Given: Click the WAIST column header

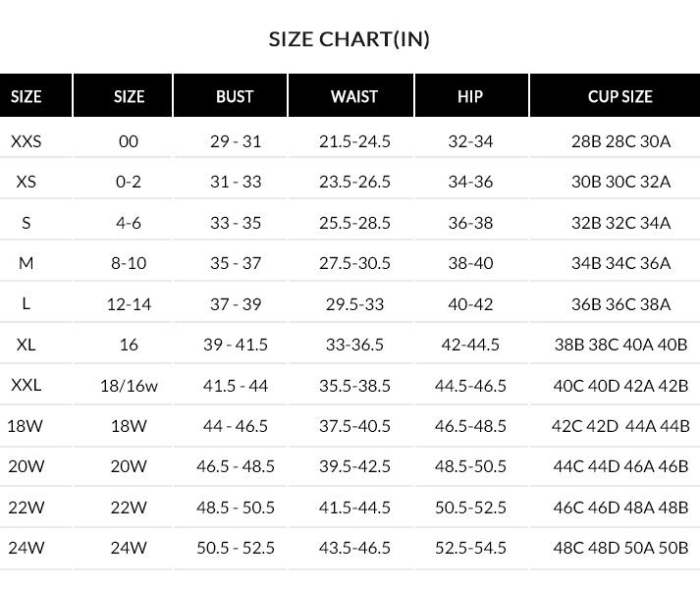Looking at the screenshot, I should click(x=354, y=96).
